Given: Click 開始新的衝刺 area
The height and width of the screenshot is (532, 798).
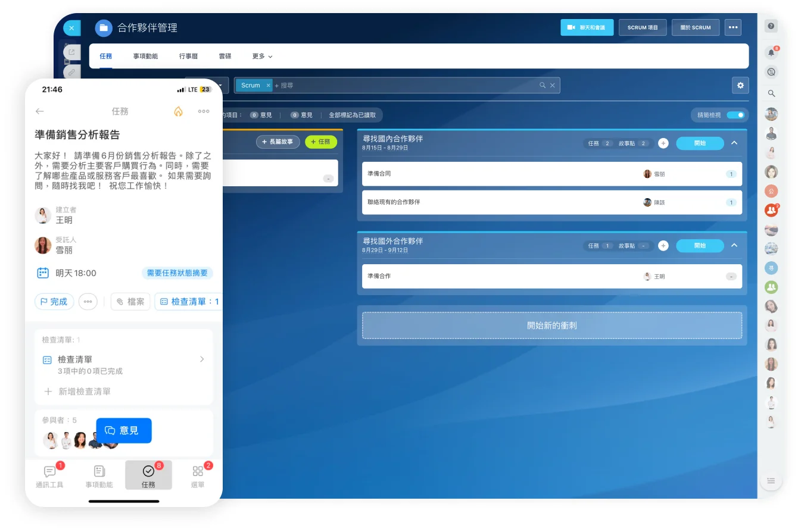Looking at the screenshot, I should (x=552, y=326).
